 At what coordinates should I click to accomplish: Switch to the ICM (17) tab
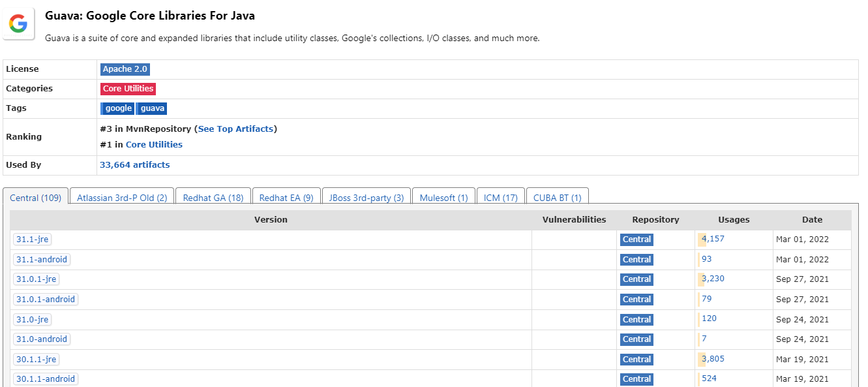pos(501,198)
